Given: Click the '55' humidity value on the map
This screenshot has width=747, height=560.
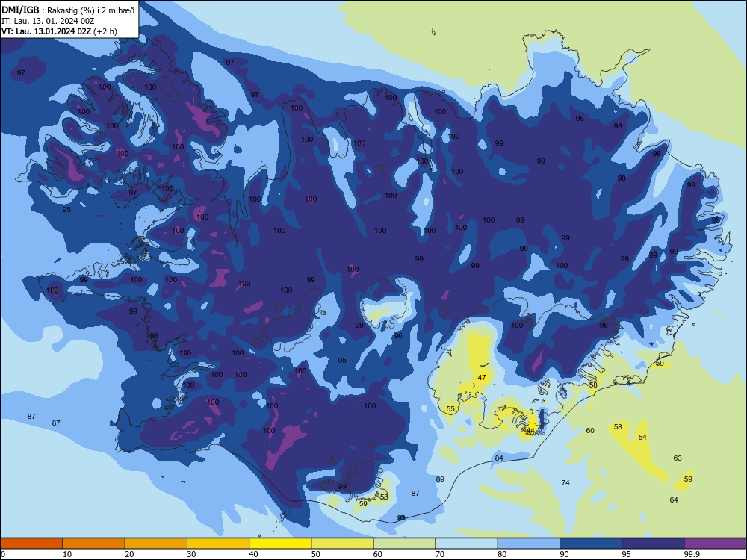Looking at the screenshot, I should (450, 409).
